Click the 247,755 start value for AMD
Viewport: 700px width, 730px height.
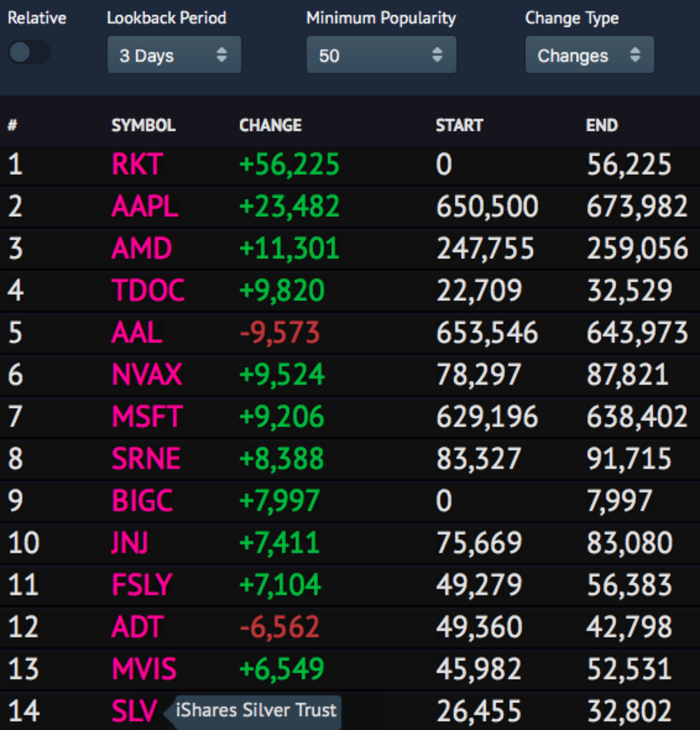point(485,248)
